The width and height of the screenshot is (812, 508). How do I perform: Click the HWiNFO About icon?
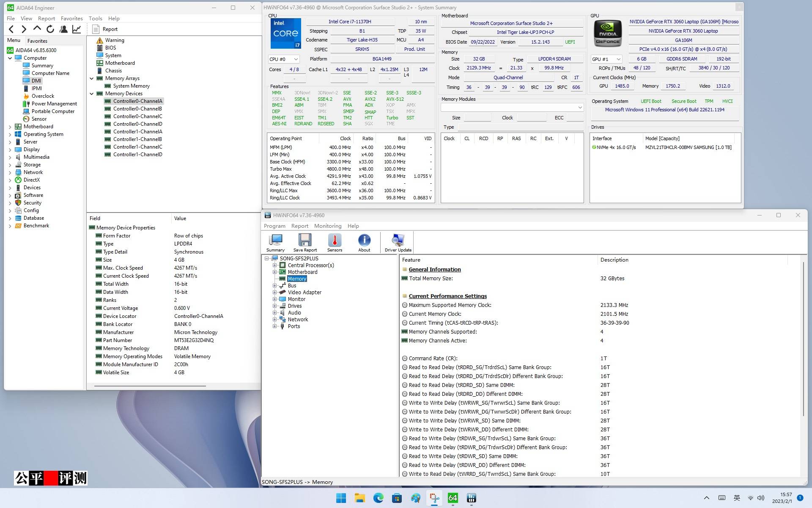[x=364, y=243]
